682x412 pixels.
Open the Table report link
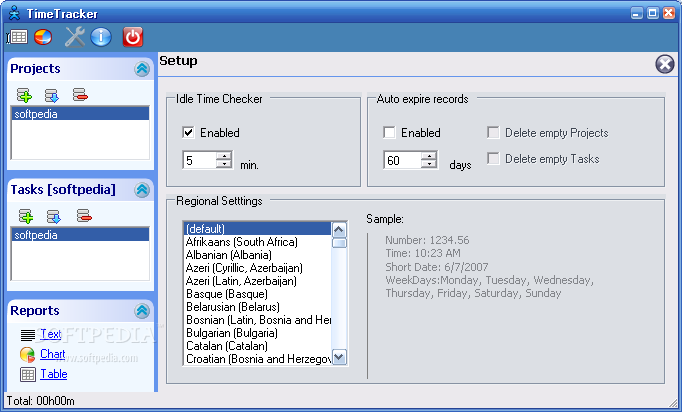(x=53, y=374)
